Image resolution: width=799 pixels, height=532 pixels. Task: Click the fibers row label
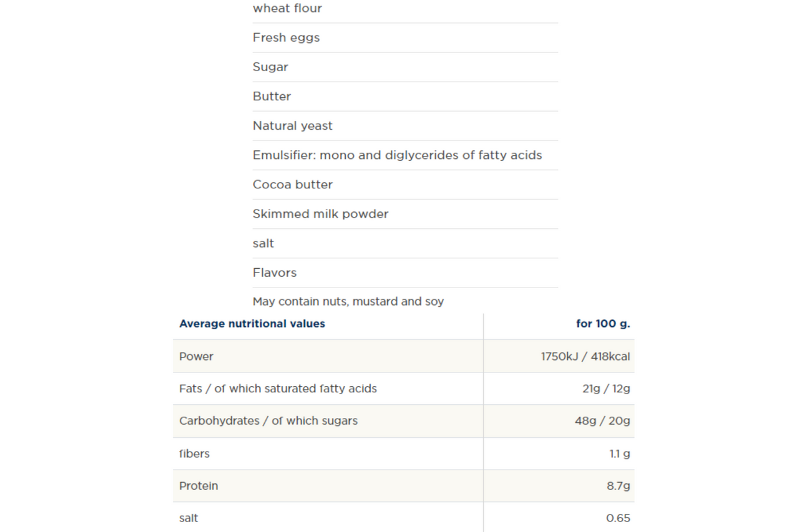[194, 453]
